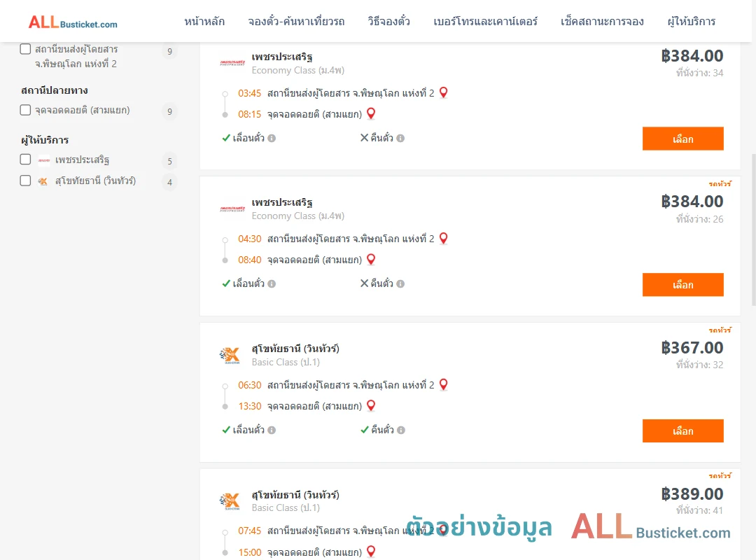Click the 08:40 arrival time

250,260
